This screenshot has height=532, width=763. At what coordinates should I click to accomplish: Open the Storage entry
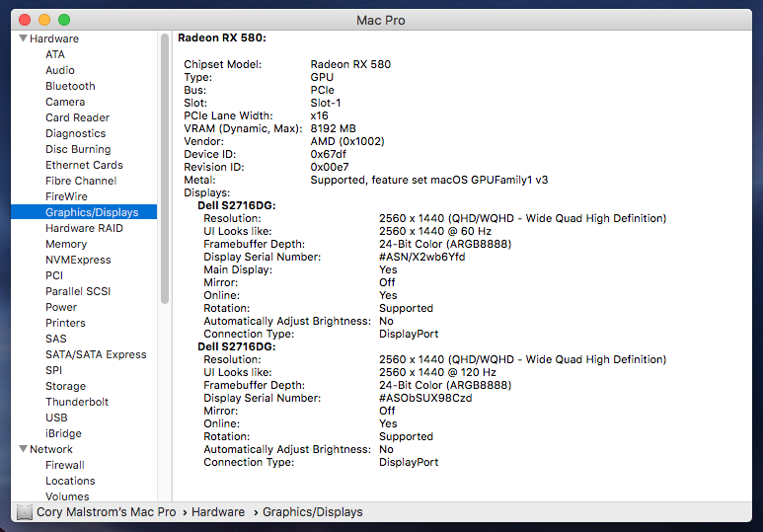point(66,386)
